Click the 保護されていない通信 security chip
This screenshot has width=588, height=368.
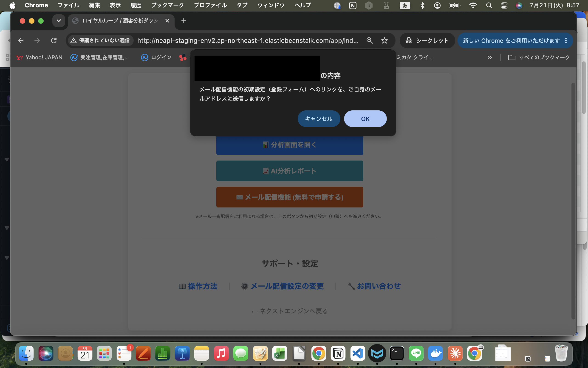point(101,40)
